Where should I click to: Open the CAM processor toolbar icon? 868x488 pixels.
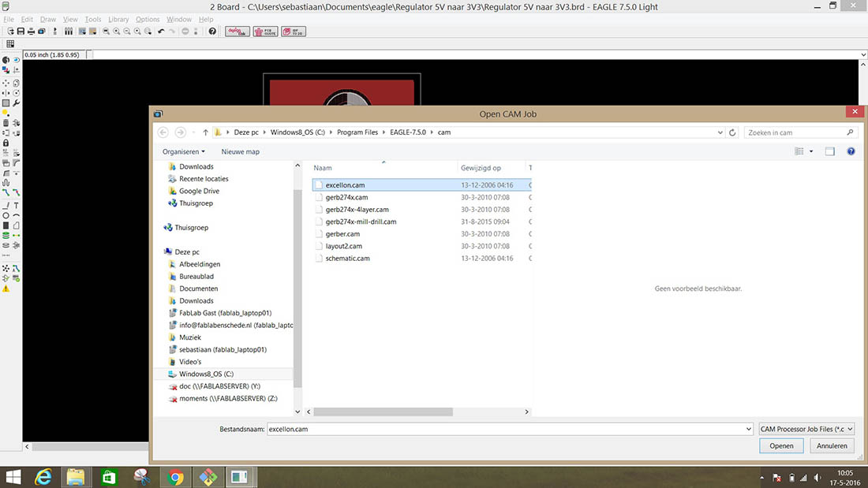point(42,32)
